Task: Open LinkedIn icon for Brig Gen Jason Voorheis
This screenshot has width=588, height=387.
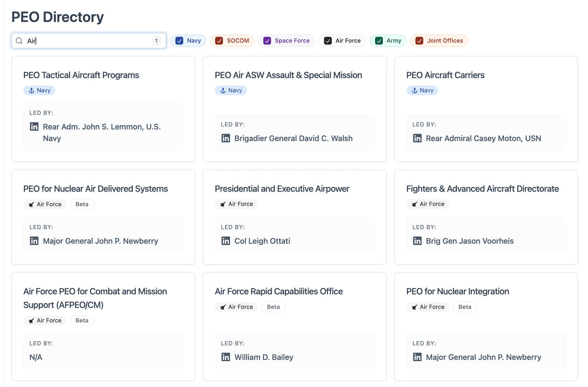Action: tap(417, 241)
